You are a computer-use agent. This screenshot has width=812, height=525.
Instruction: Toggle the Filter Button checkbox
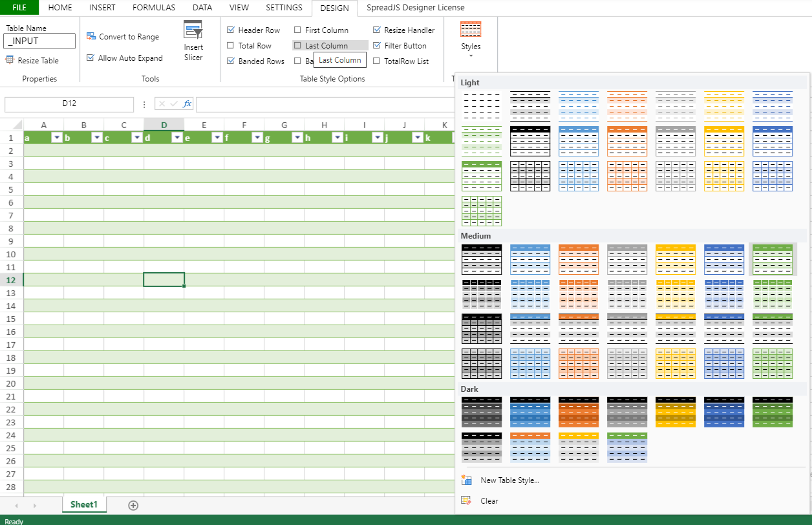click(377, 46)
